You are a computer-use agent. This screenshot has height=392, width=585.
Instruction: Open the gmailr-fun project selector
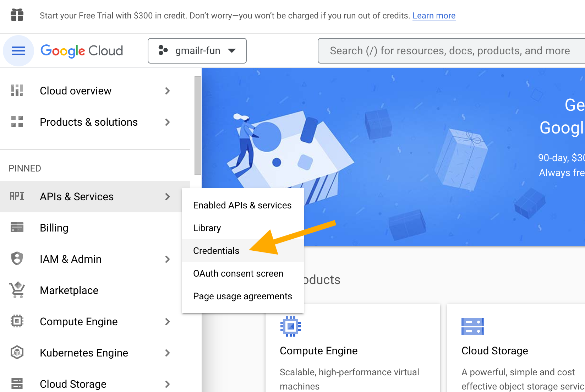pyautogui.click(x=197, y=50)
